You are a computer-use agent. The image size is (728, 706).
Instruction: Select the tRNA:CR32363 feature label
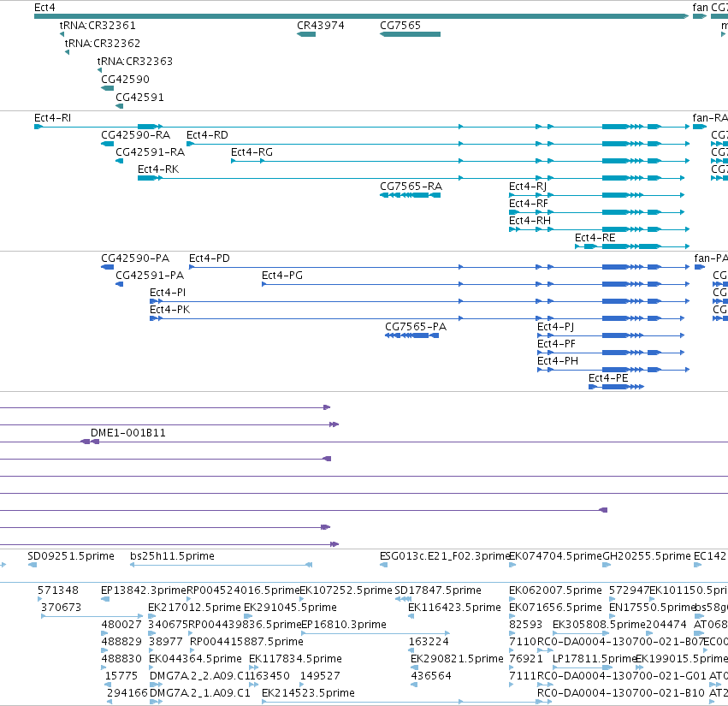click(134, 62)
